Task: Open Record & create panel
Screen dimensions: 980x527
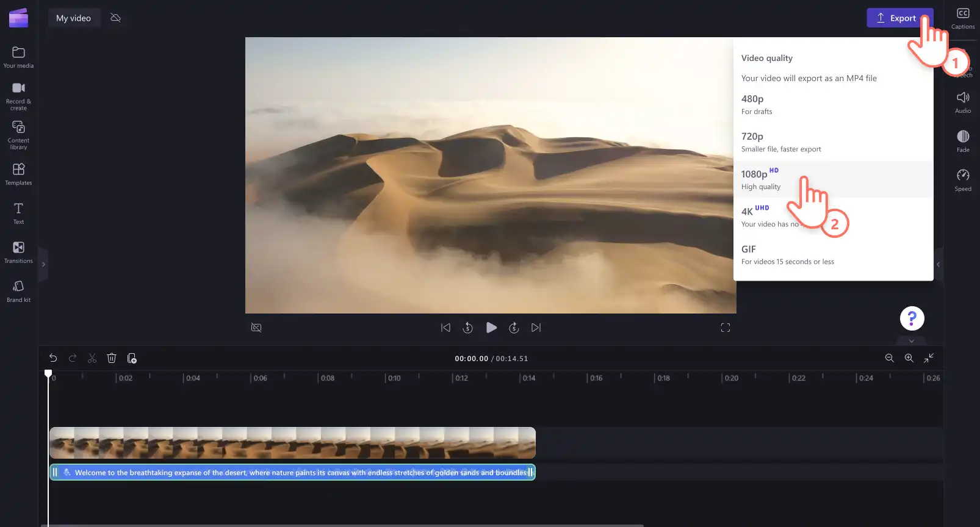Action: [x=18, y=96]
